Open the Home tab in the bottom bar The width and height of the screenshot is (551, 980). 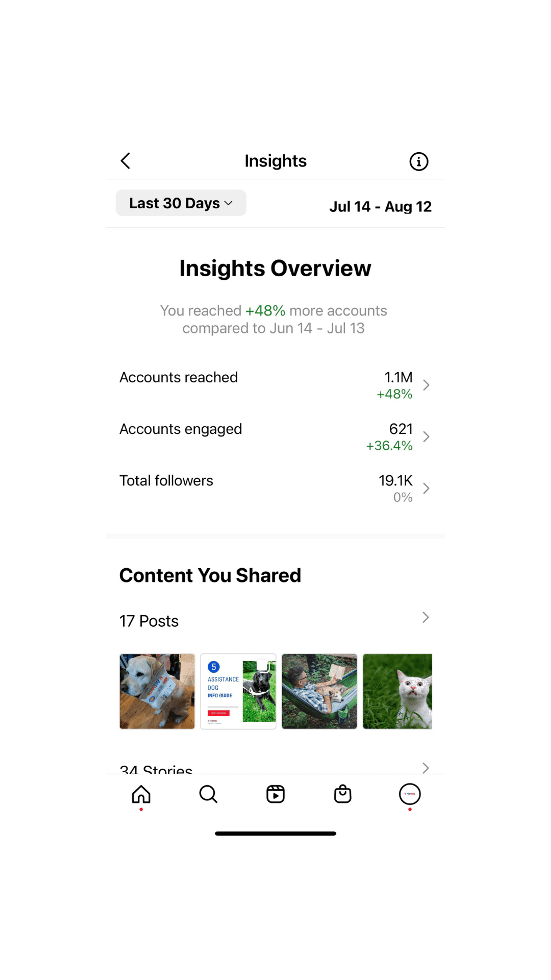pos(141,794)
